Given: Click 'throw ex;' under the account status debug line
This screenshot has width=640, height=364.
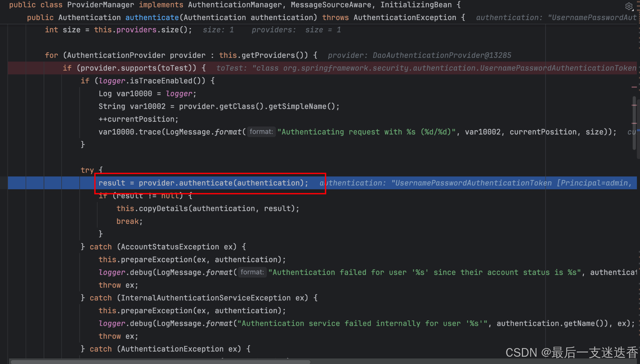Looking at the screenshot, I should 118,285.
